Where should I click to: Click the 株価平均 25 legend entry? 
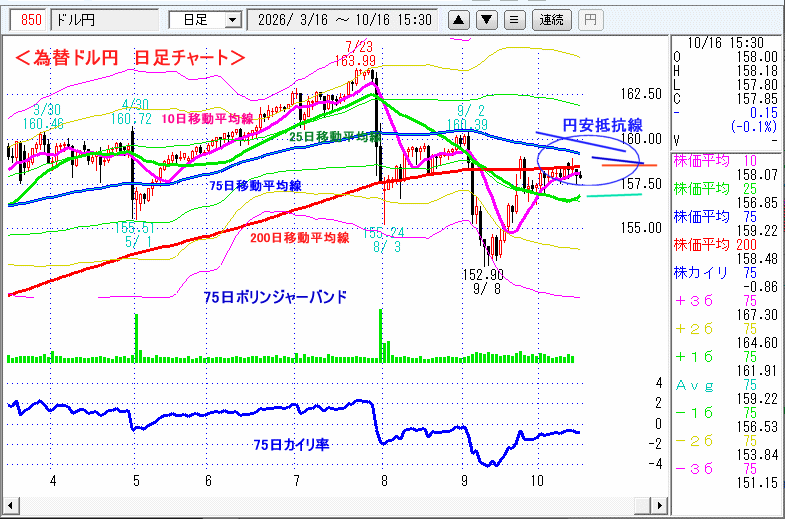point(715,189)
